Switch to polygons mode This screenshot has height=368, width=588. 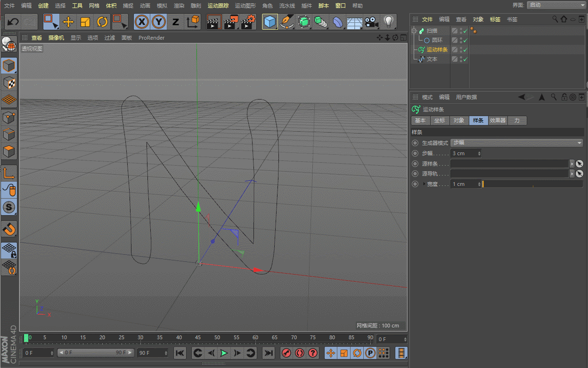pyautogui.click(x=9, y=151)
